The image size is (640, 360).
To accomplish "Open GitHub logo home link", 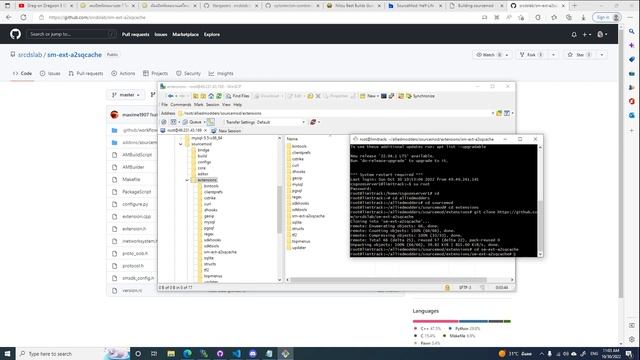I will (16, 34).
